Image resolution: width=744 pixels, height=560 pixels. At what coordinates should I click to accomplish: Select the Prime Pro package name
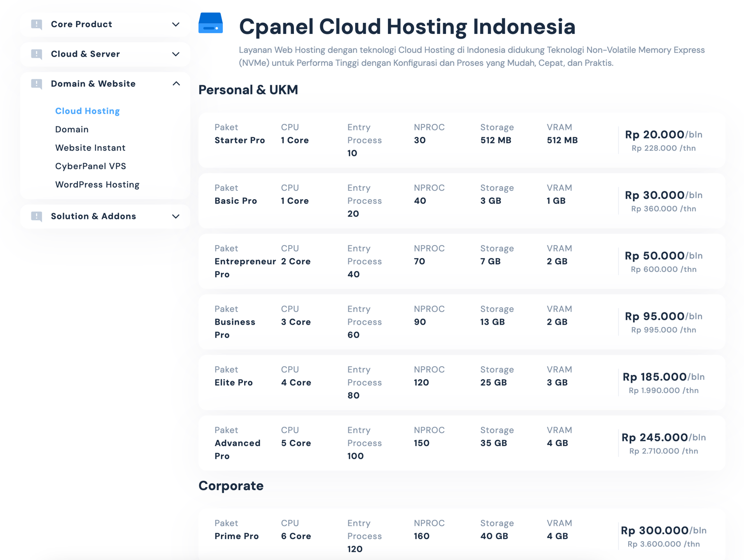click(x=237, y=536)
